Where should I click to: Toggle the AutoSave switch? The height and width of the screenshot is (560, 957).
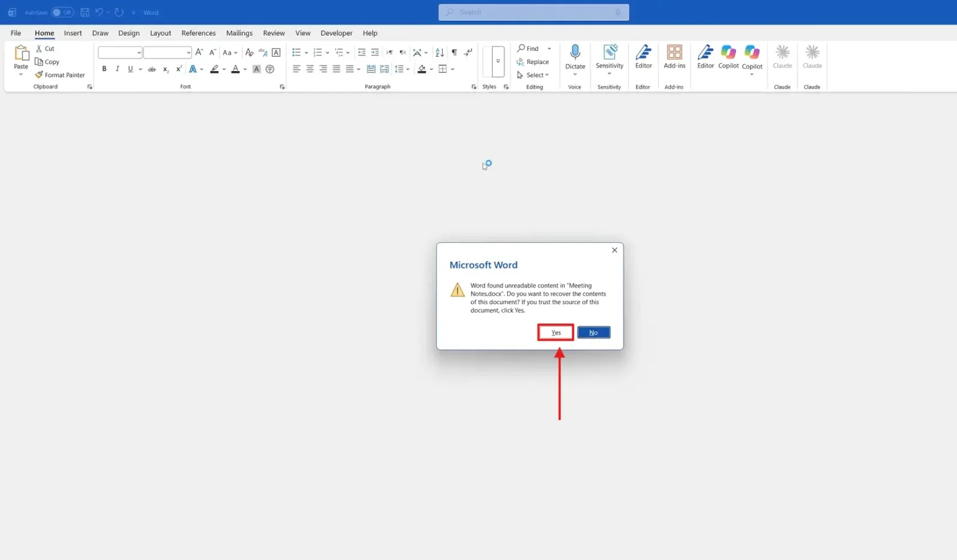pos(62,12)
